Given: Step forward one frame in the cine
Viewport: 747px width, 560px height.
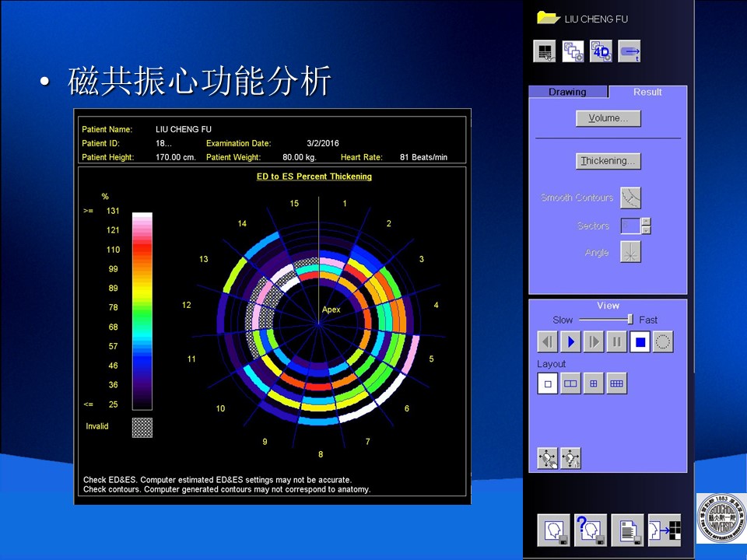Looking at the screenshot, I should pos(594,341).
